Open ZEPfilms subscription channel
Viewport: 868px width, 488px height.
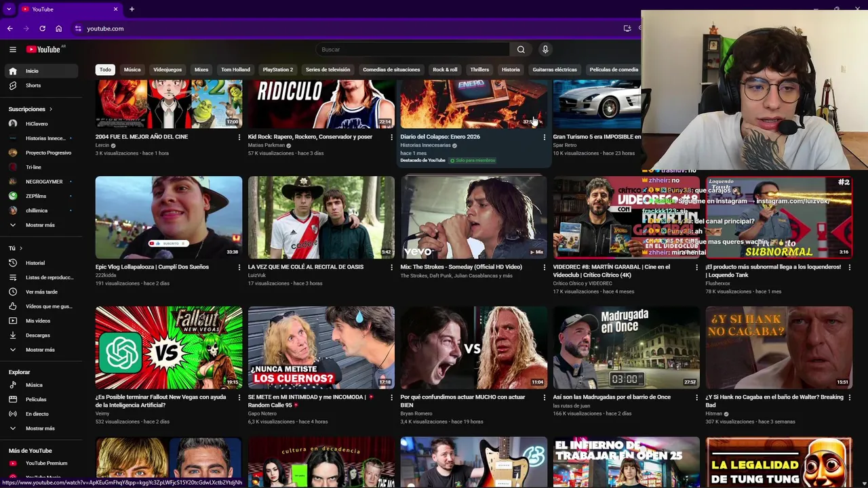point(43,196)
